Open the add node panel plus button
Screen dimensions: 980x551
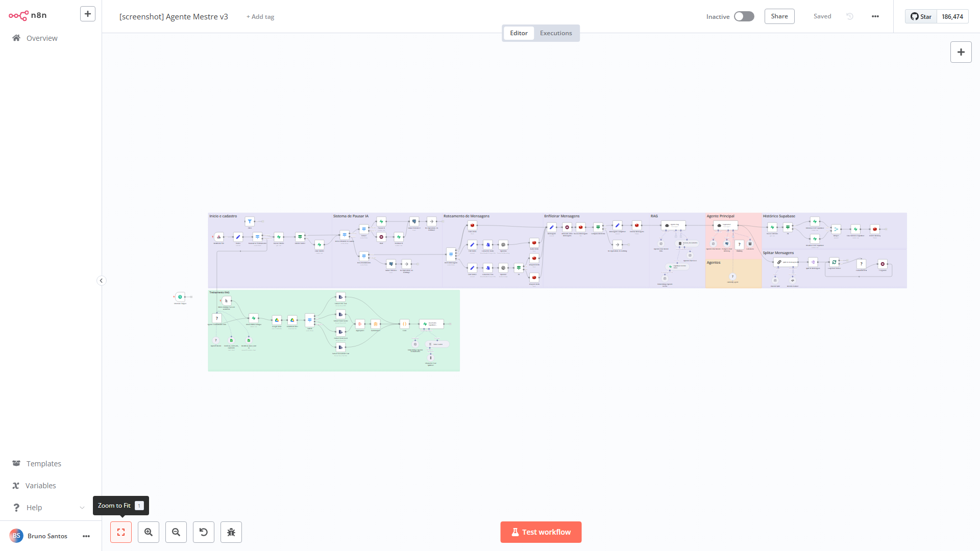pyautogui.click(x=961, y=52)
